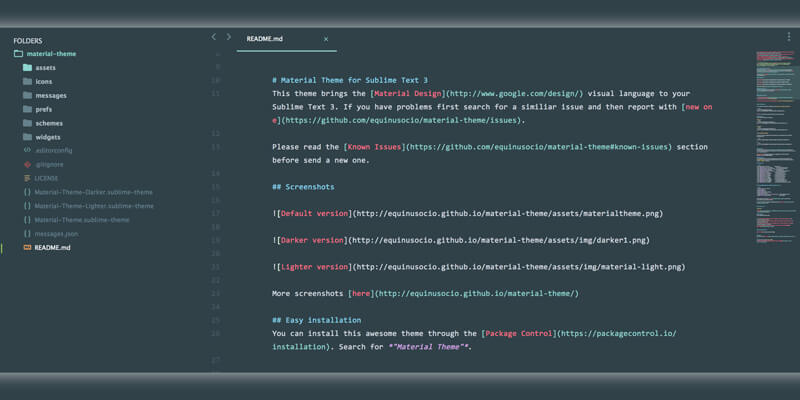The width and height of the screenshot is (800, 400).
Task: Click the assets folder icon
Action: (x=26, y=68)
